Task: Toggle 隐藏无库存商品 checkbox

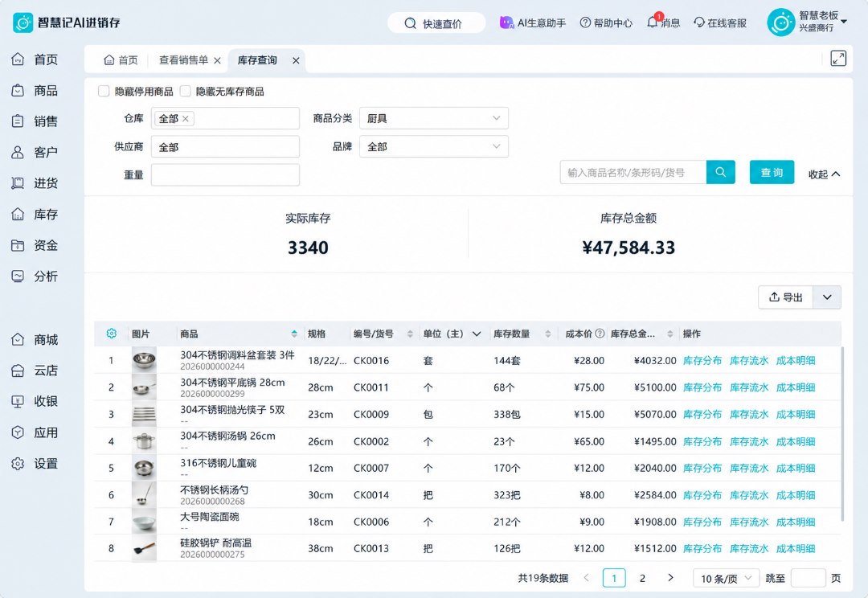Action: point(185,92)
